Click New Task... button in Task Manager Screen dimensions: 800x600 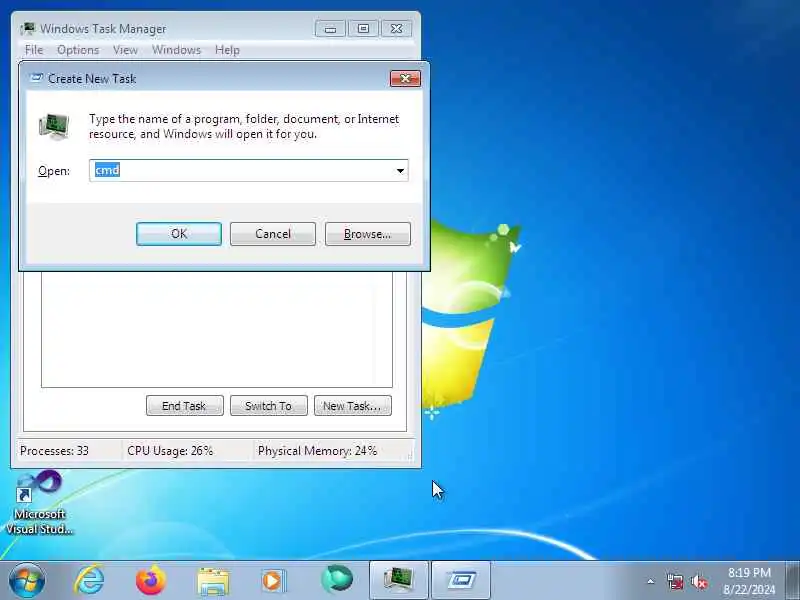pyautogui.click(x=353, y=406)
